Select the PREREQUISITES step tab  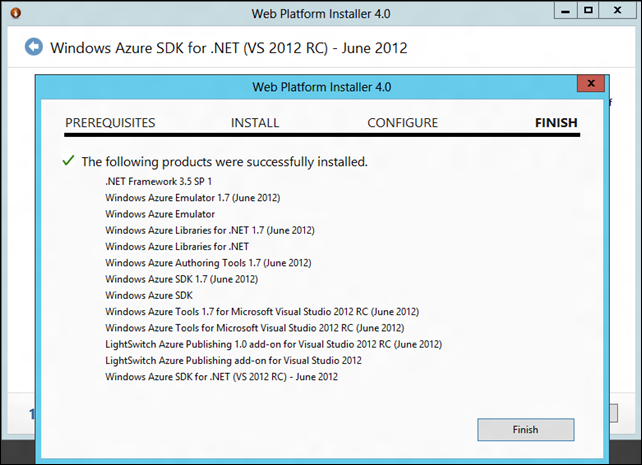tap(110, 123)
